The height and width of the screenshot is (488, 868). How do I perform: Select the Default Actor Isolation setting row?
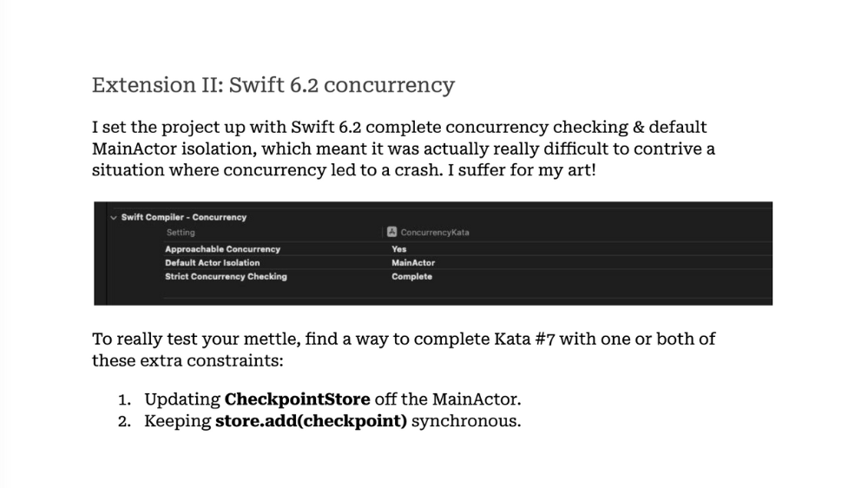tap(212, 263)
